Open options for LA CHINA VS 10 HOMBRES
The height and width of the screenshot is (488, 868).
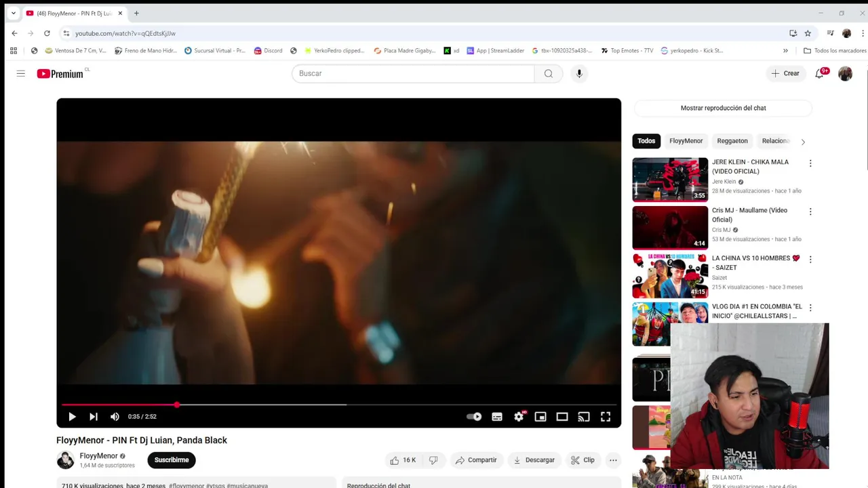810,259
